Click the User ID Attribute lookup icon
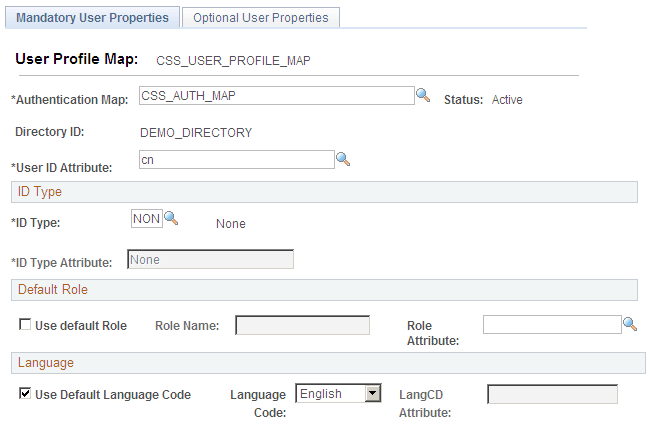This screenshot has height=425, width=652. (x=343, y=159)
